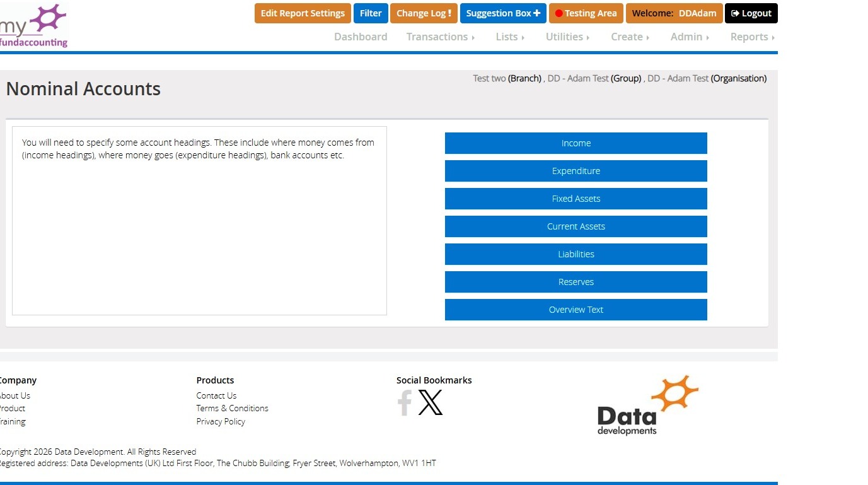View the Change Log
Image resolution: width=868 pixels, height=485 pixels.
424,13
